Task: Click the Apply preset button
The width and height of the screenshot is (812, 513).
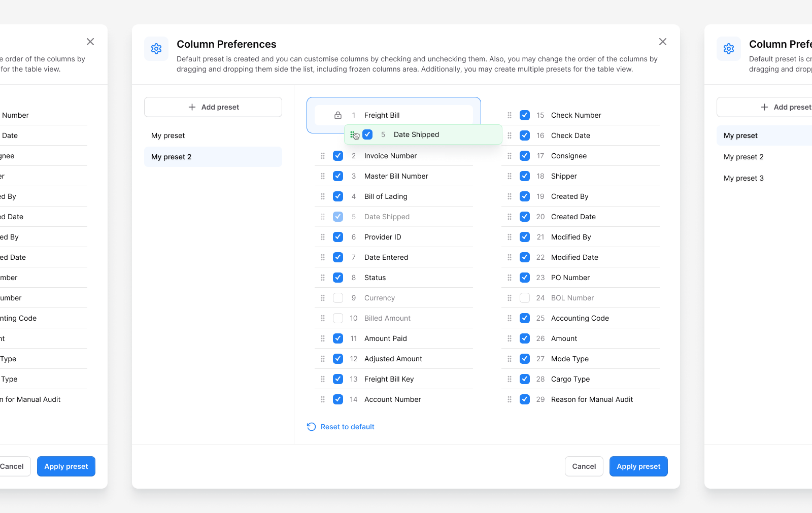Action: 638,466
